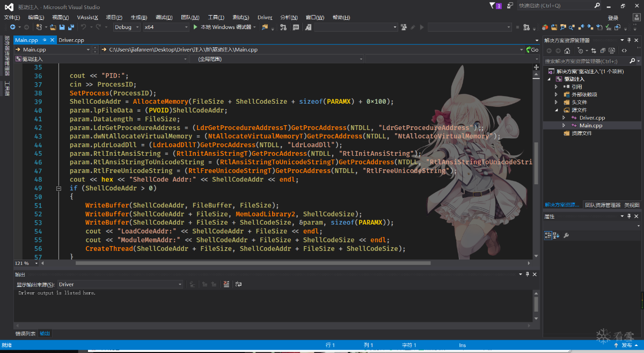The image size is (644, 353).
Task: Select Driver.cpp in Solution Explorer tree
Action: pyautogui.click(x=592, y=118)
